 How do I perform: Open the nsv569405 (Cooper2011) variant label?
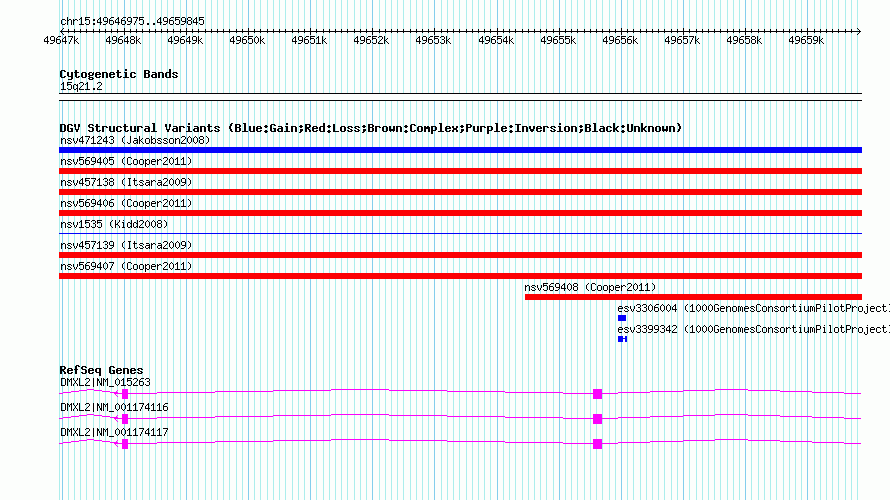126,161
